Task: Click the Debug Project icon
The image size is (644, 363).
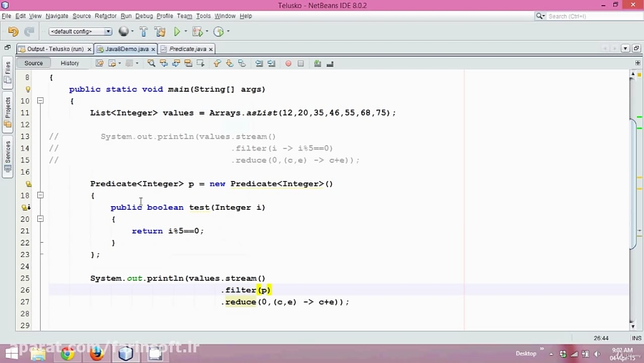Action: point(197,32)
